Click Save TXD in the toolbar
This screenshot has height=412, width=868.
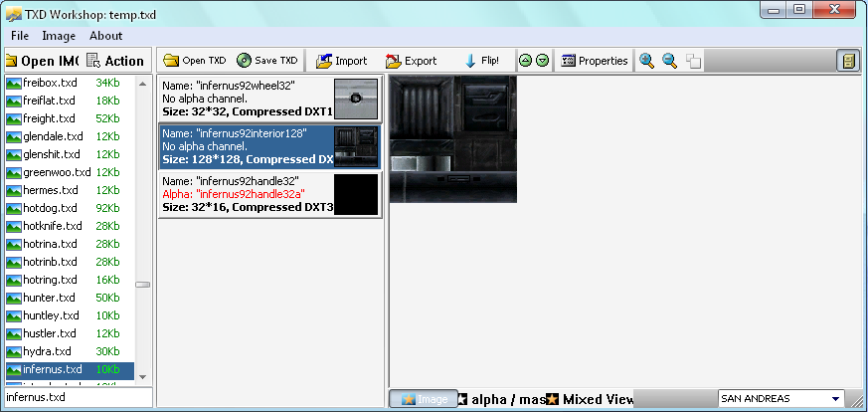(x=266, y=61)
